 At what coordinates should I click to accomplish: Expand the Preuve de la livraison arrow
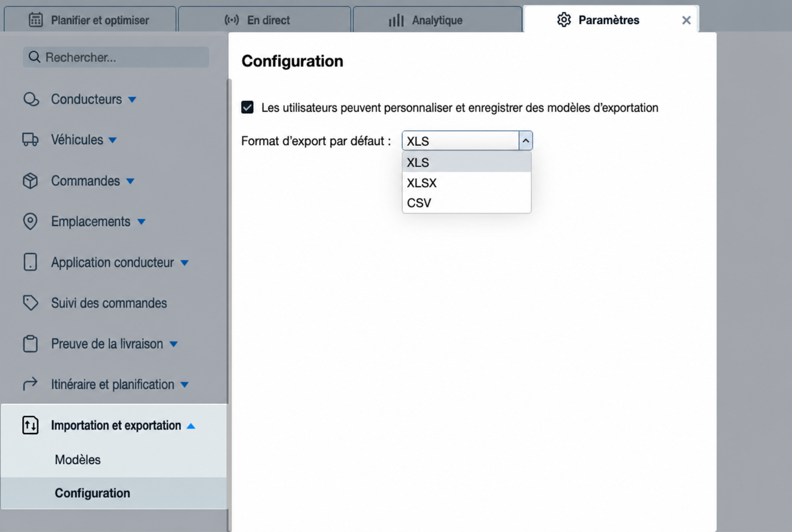(173, 344)
